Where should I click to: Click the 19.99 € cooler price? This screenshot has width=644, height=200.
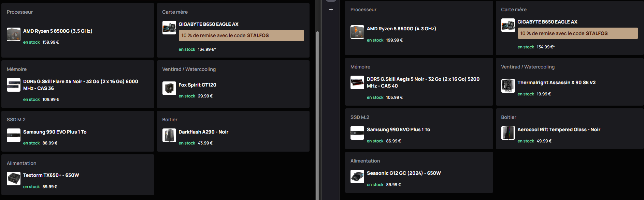pos(544,94)
